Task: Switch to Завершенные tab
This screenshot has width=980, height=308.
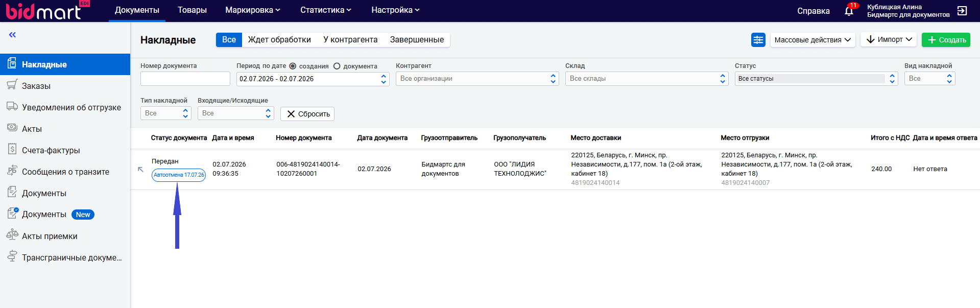Action: [x=417, y=40]
